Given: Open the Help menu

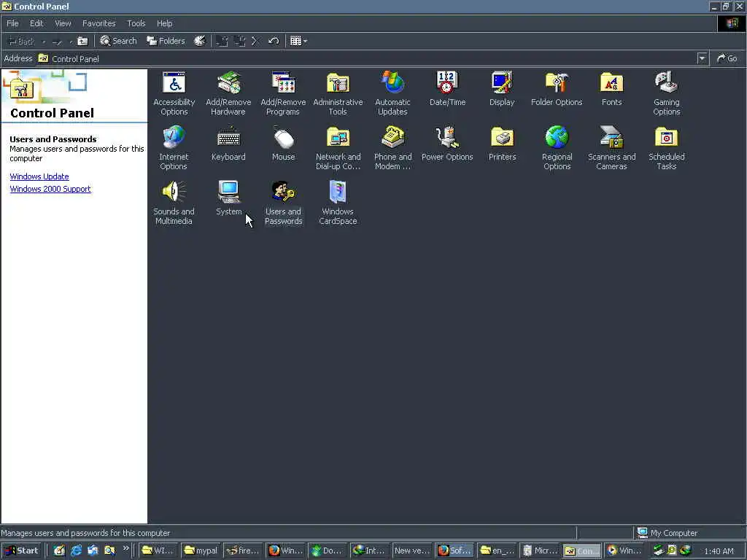Looking at the screenshot, I should (164, 23).
